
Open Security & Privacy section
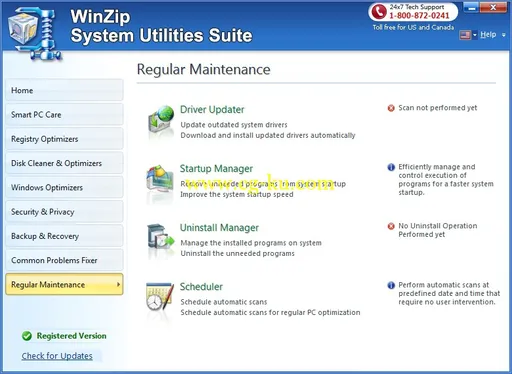tap(64, 212)
